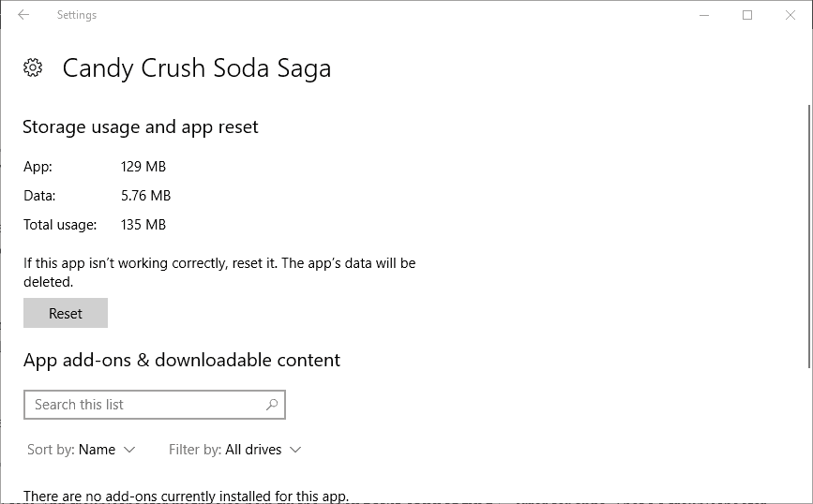The height and width of the screenshot is (504, 813).
Task: Open the Sort by Name dropdown
Action: [x=82, y=450]
